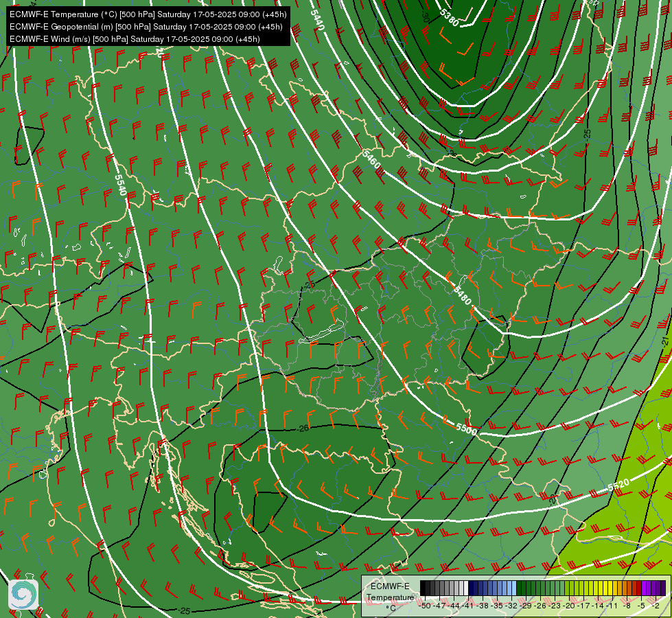This screenshot has width=672, height=618.
Task: Click the 5380 geopotential contour label
Action: click(449, 18)
